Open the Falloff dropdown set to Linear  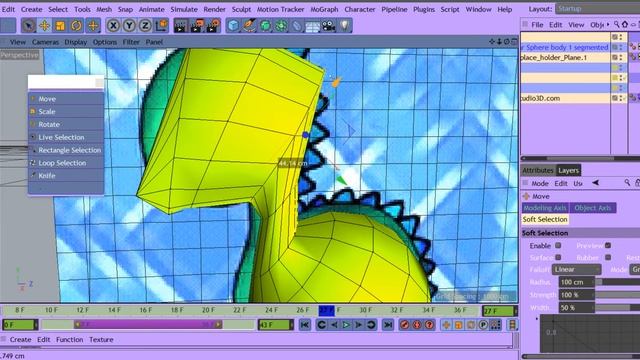[x=576, y=269]
